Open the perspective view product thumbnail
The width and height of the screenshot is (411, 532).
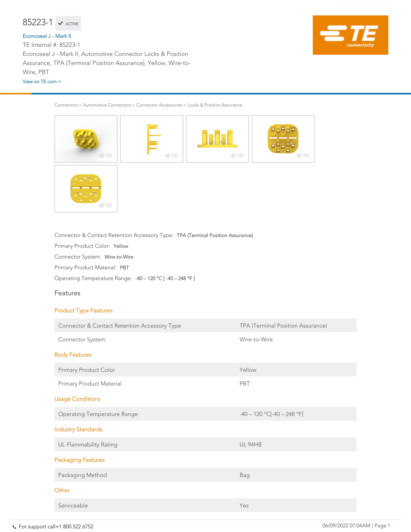86,139
